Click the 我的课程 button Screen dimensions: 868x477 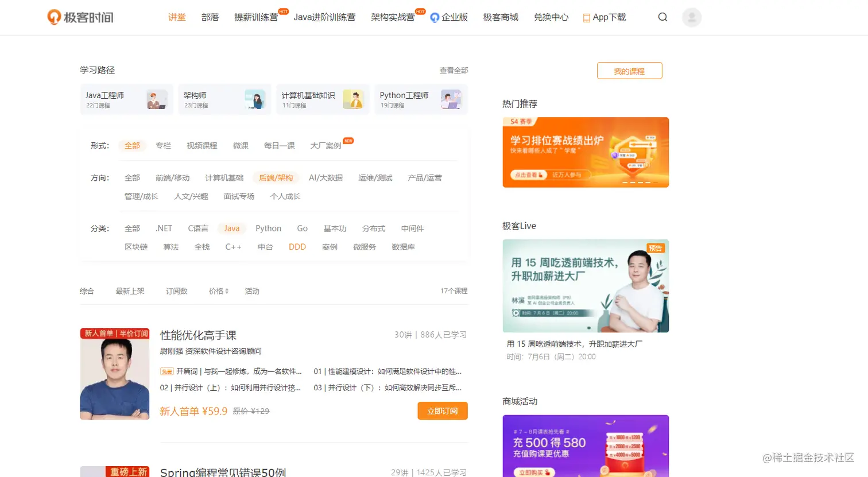tap(629, 71)
